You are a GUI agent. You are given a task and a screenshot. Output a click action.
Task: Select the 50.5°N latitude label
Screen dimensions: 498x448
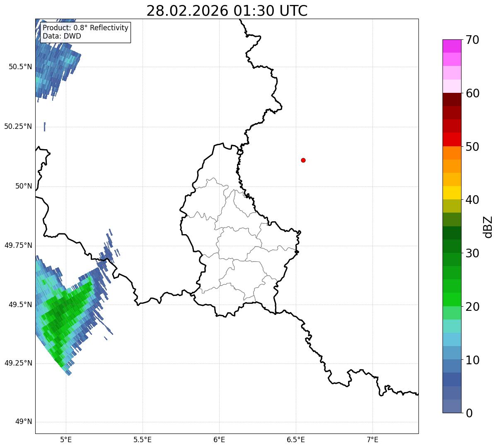[20, 67]
